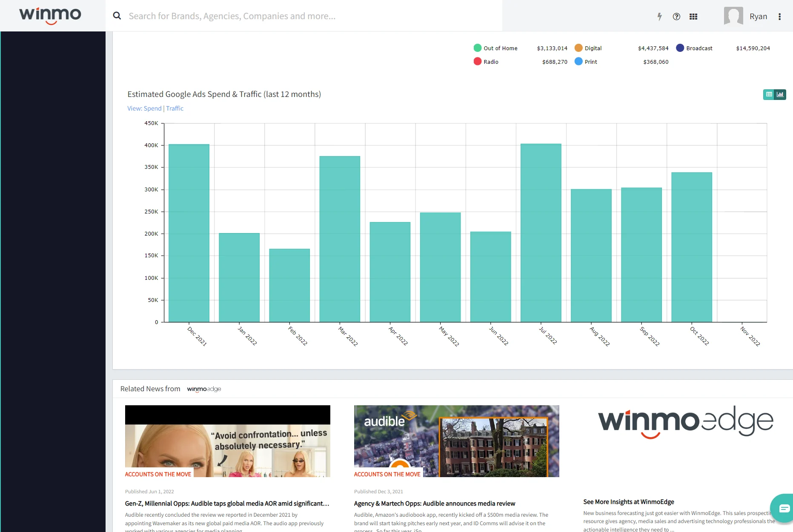This screenshot has height=532, width=793.
Task: Click the Published Jun 1, 2022 date
Action: [149, 492]
